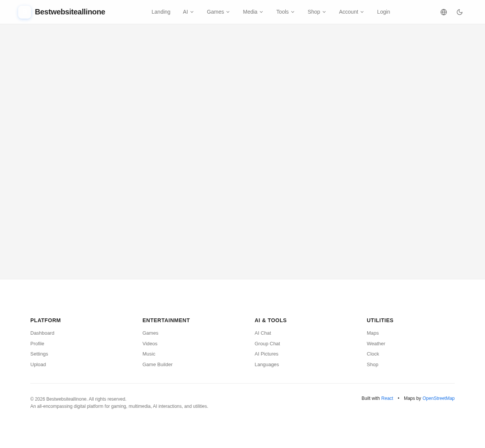The height and width of the screenshot is (448, 485).
Task: Open the Account dropdown menu
Action: [351, 12]
